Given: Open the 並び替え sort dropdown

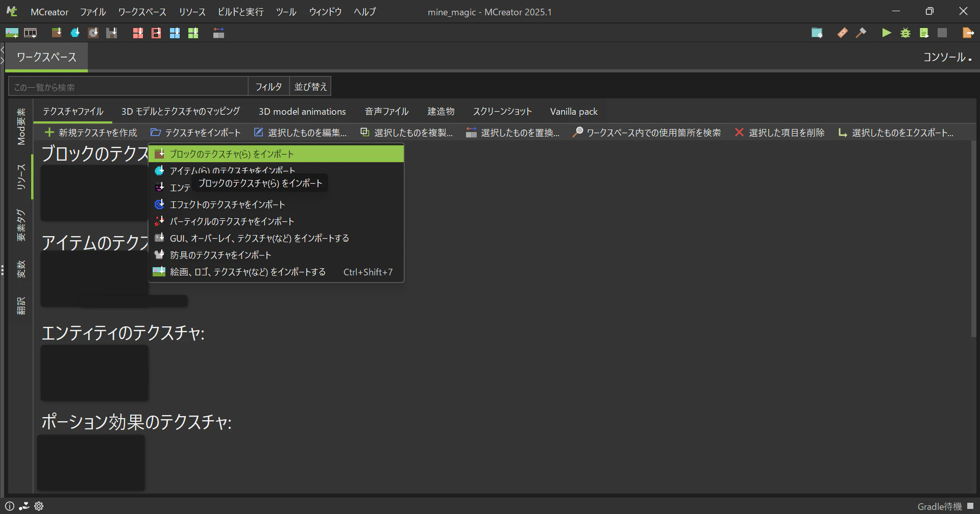Looking at the screenshot, I should pos(310,87).
